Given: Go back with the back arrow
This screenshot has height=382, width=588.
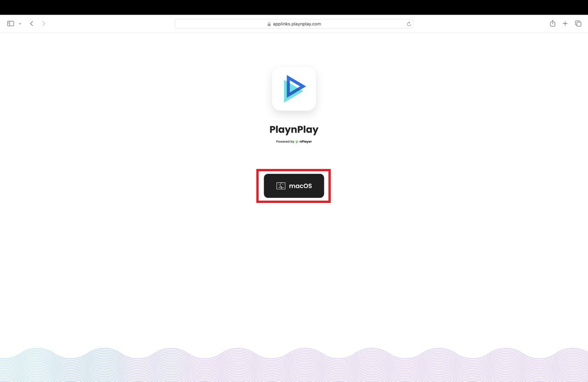Looking at the screenshot, I should 32,23.
